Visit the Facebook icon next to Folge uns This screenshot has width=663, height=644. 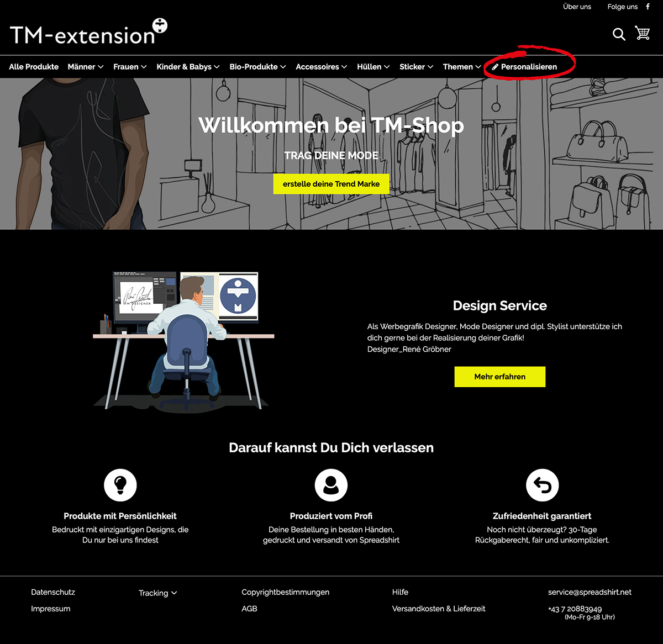pos(648,7)
